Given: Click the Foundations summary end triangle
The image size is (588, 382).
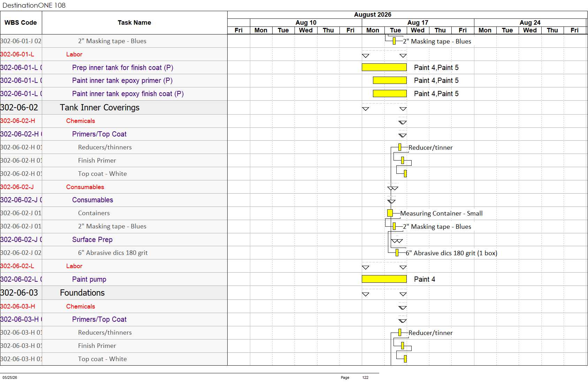Looking at the screenshot, I should point(403,294).
